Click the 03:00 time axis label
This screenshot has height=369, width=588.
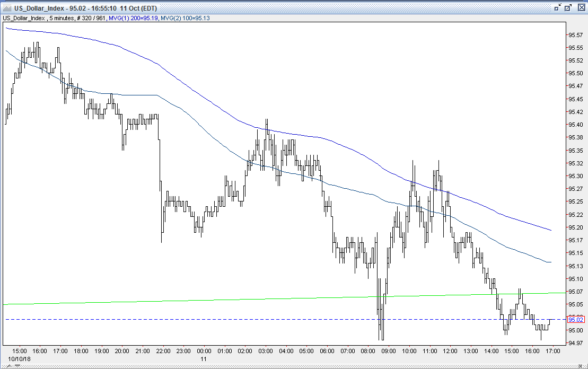click(266, 351)
